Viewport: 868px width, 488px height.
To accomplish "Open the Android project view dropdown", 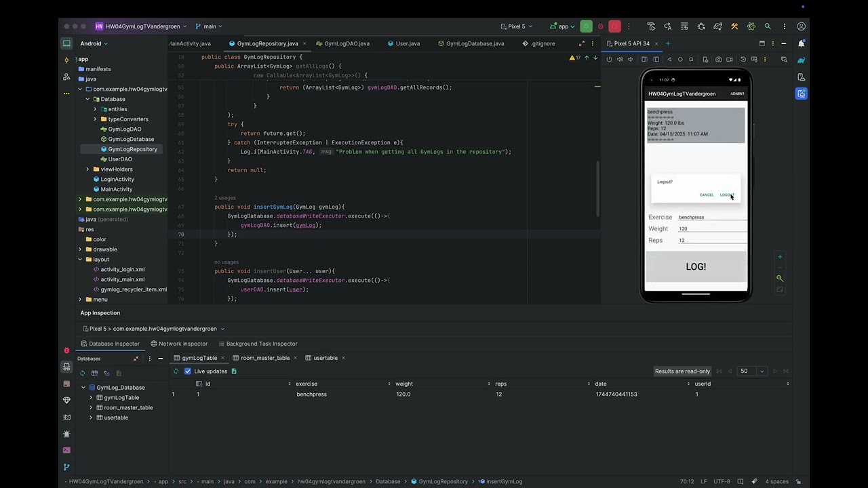I will [x=94, y=43].
